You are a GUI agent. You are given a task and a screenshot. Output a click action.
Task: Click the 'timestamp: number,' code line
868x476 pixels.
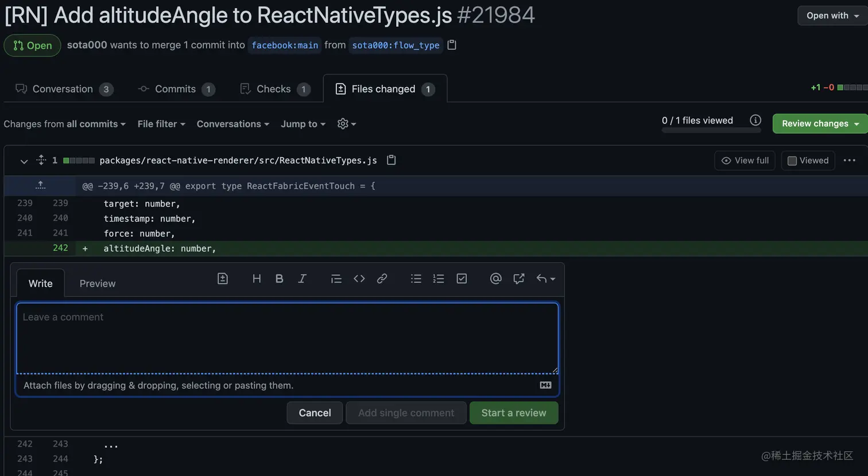pyautogui.click(x=150, y=219)
